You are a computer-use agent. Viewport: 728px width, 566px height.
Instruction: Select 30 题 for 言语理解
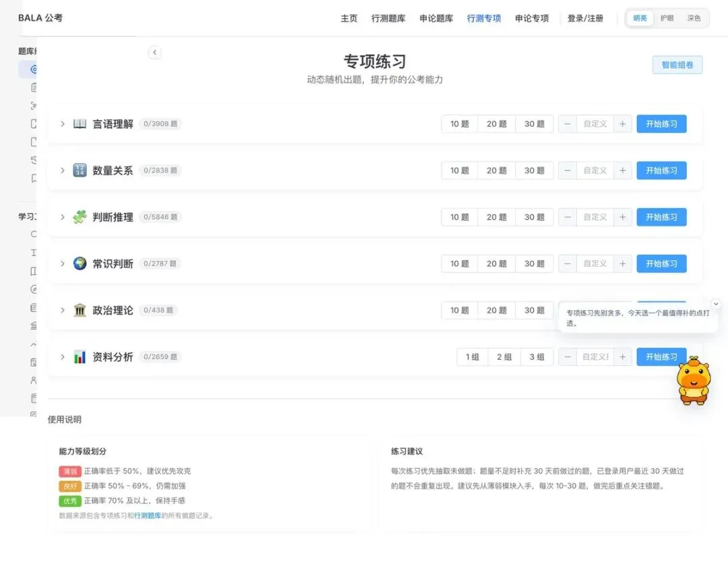pyautogui.click(x=535, y=124)
